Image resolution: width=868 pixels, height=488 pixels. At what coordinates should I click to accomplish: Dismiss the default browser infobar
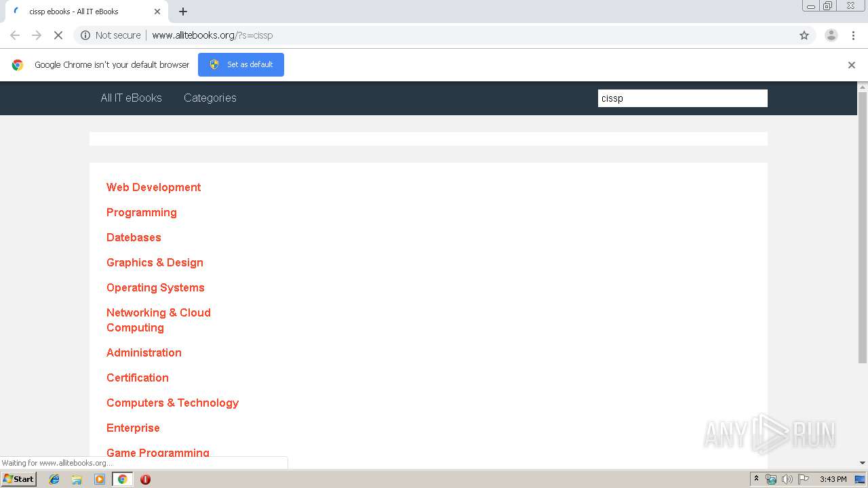pos(852,65)
